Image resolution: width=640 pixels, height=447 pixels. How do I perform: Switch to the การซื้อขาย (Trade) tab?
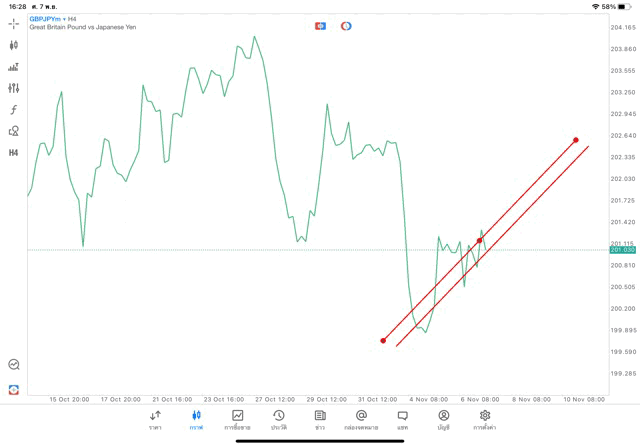click(x=238, y=420)
